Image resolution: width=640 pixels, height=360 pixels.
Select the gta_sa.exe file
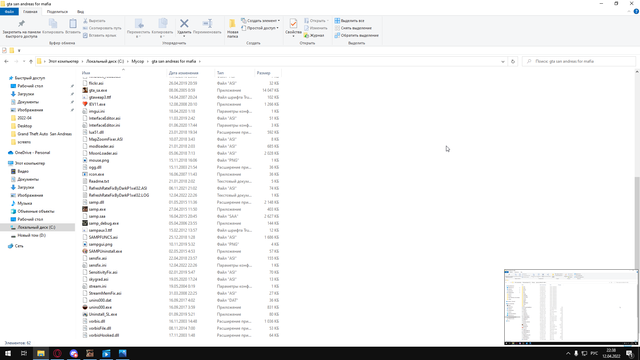tap(98, 90)
